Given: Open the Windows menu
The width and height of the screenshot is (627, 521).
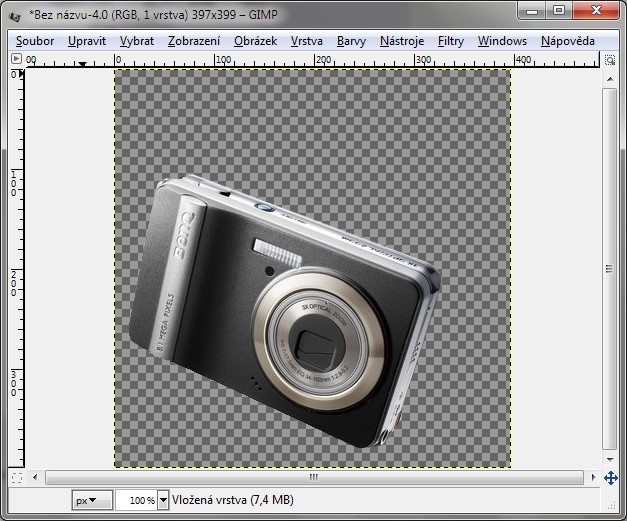Looking at the screenshot, I should pyautogui.click(x=502, y=41).
